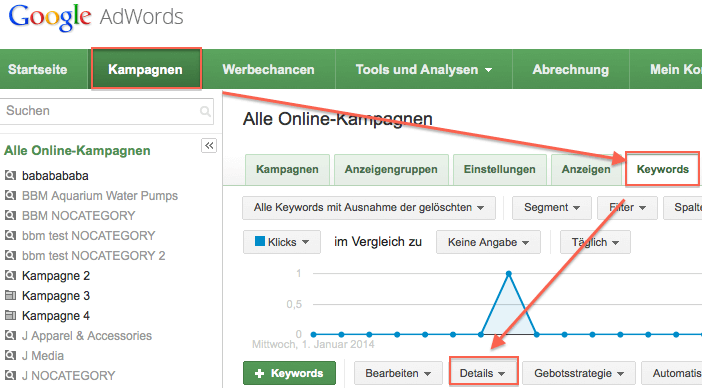The height and width of the screenshot is (388, 702).
Task: Open the J Apparel & Accessories campaign
Action: pos(87,336)
